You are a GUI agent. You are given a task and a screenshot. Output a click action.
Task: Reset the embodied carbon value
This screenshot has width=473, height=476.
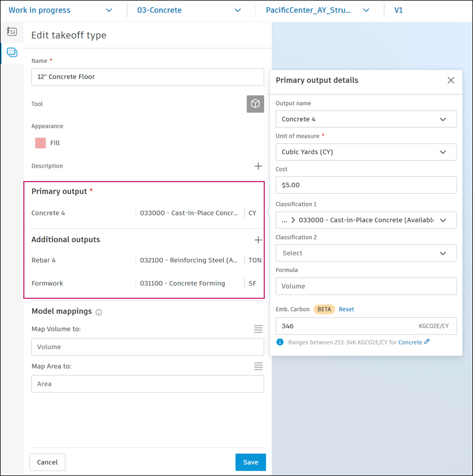[346, 309]
